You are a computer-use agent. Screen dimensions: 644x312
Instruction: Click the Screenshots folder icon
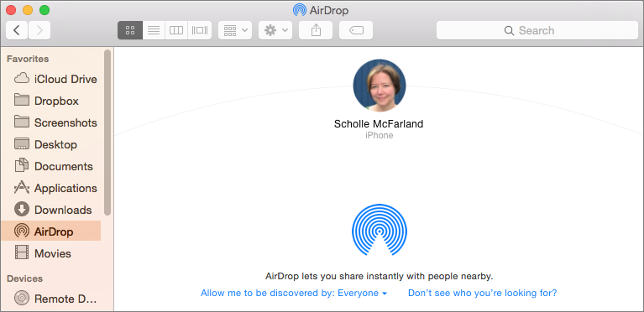pyautogui.click(x=22, y=122)
